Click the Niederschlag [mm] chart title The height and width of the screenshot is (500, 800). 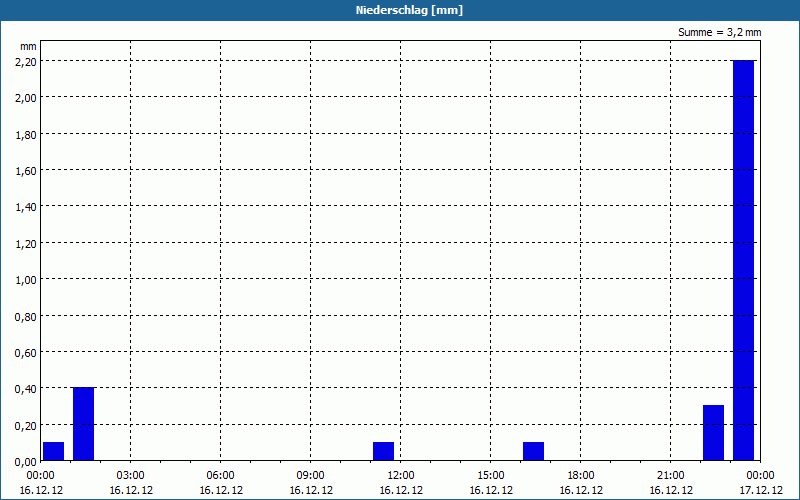coord(409,10)
